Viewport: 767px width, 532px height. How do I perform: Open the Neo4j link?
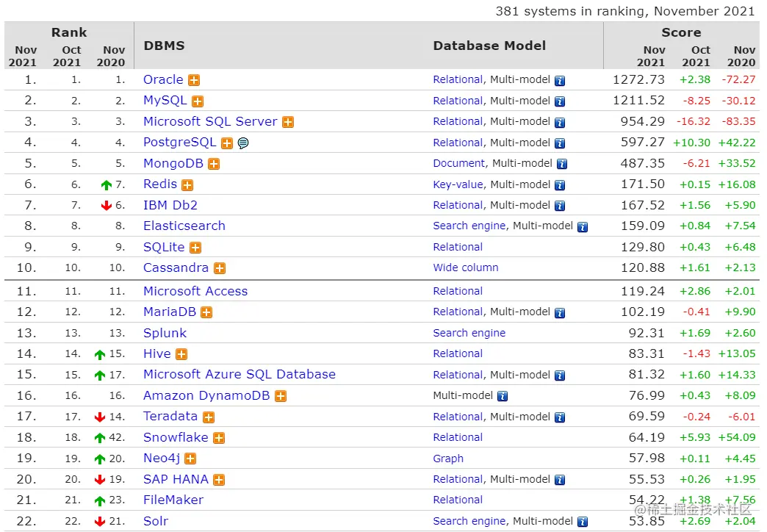point(162,458)
